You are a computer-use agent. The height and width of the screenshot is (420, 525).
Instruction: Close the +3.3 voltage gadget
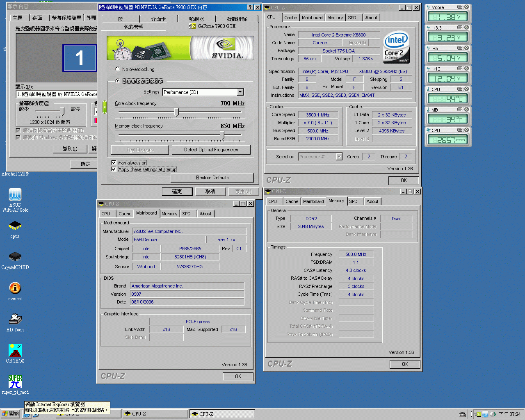coord(466,27)
